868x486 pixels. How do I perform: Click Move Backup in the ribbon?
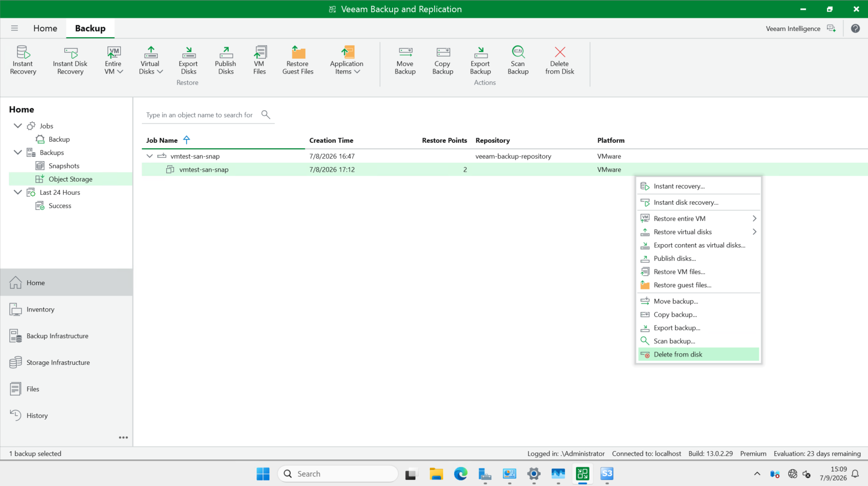point(405,60)
